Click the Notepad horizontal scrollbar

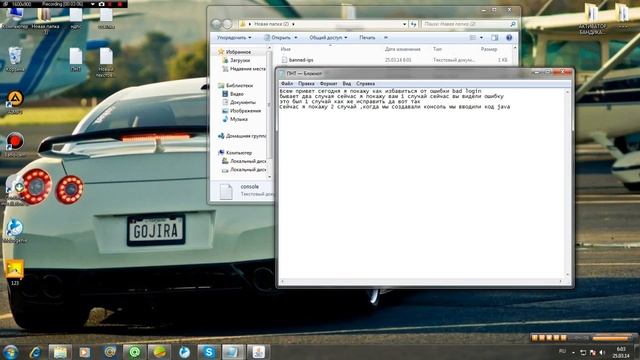[x=422, y=281]
